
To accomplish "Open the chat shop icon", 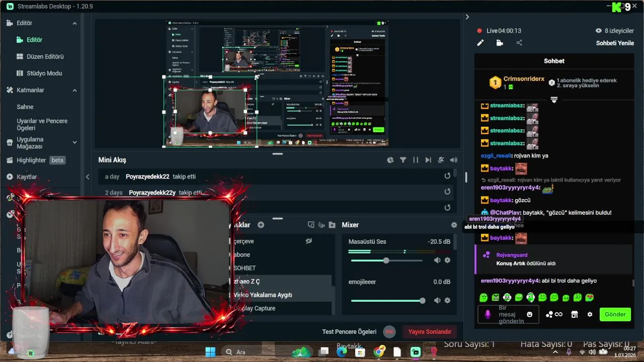I will pyautogui.click(x=574, y=314).
